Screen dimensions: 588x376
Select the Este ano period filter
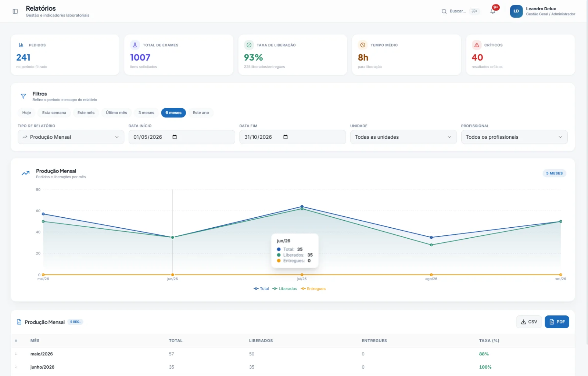click(x=201, y=113)
